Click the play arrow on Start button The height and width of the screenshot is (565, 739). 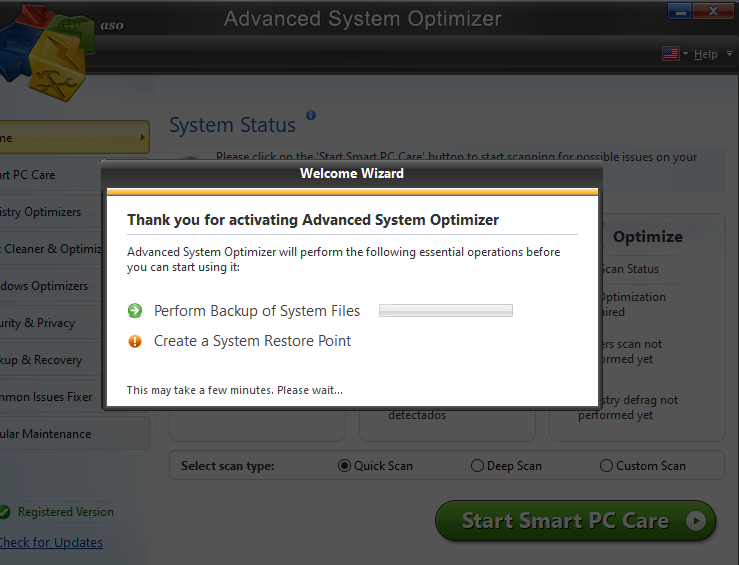[696, 521]
